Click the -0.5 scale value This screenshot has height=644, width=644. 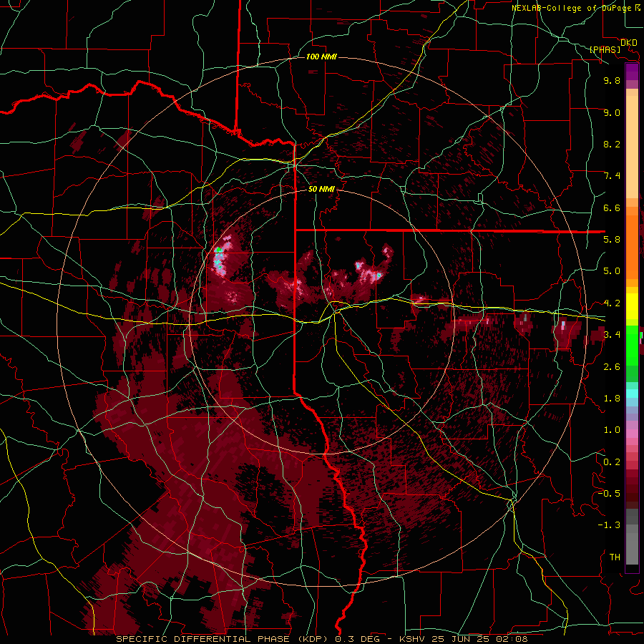pos(609,494)
